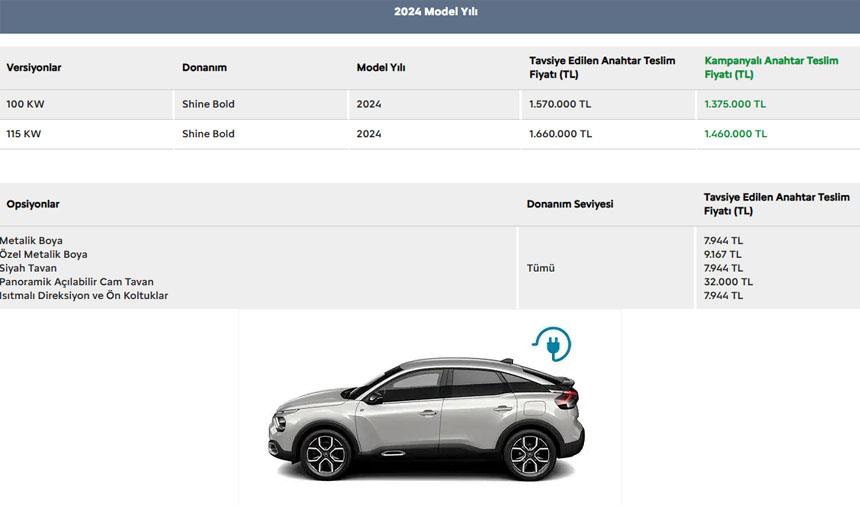Screen dimensions: 860x505
Task: Click the Model Yılı column header
Action: point(381,68)
